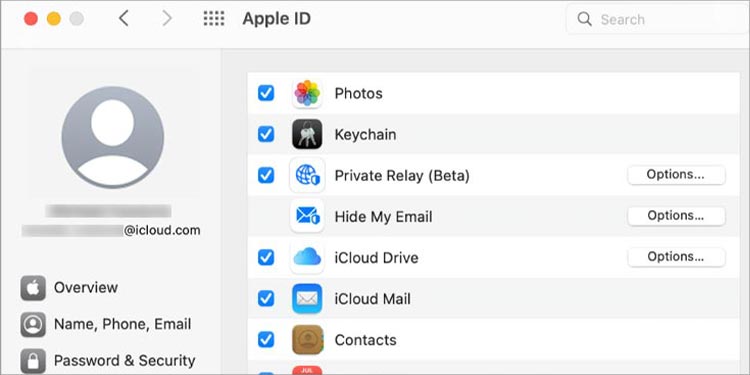Click the Photos app icon

pos(307,93)
